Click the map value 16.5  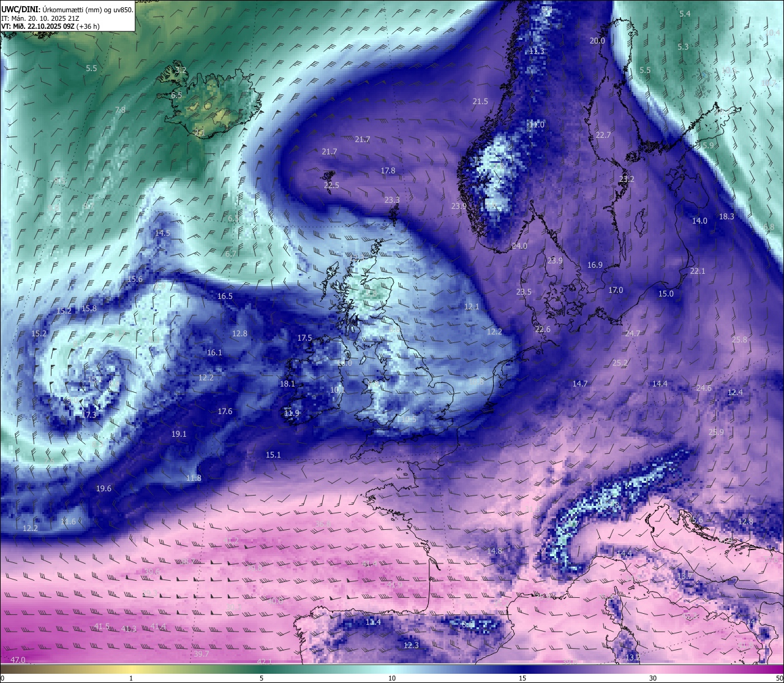[225, 296]
